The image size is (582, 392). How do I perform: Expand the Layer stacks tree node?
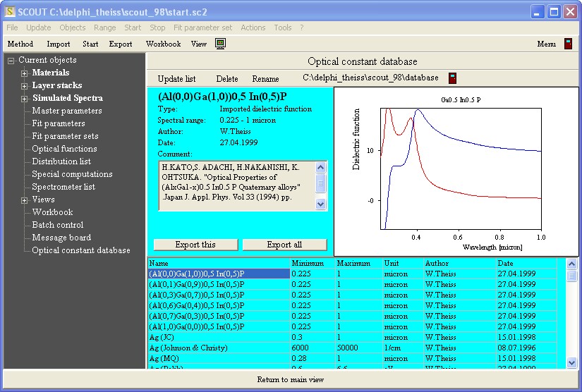tap(25, 86)
